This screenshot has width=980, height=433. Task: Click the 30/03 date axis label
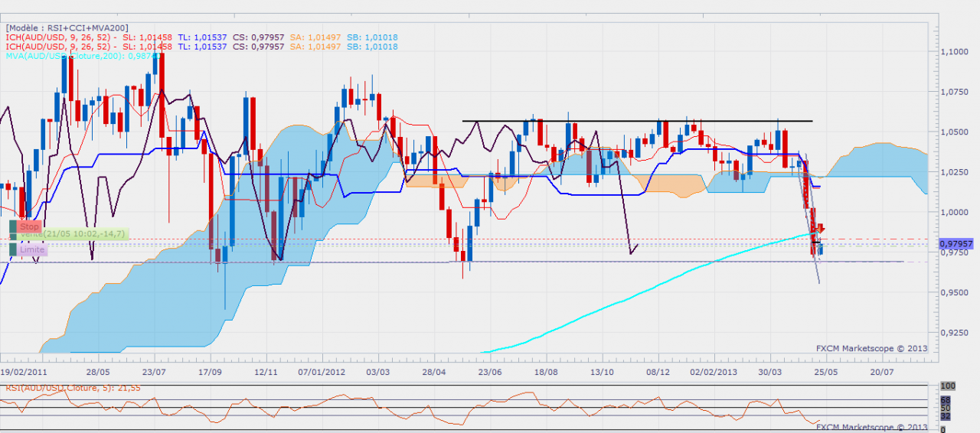(770, 371)
